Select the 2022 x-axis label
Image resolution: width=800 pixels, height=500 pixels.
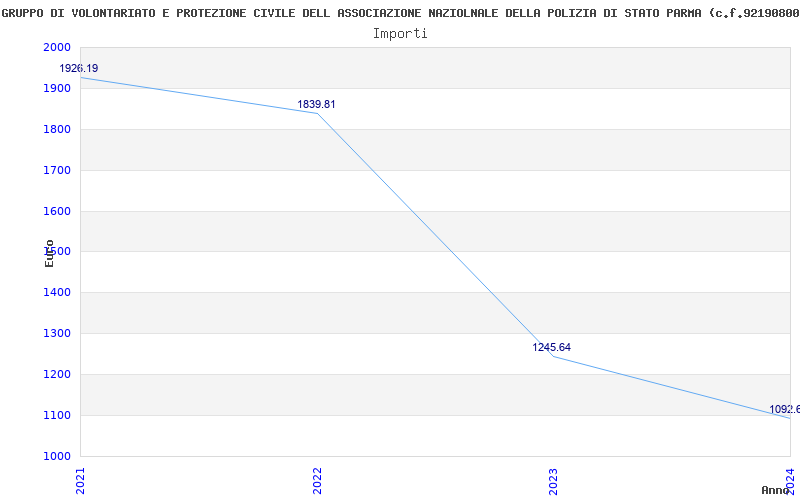(x=318, y=479)
